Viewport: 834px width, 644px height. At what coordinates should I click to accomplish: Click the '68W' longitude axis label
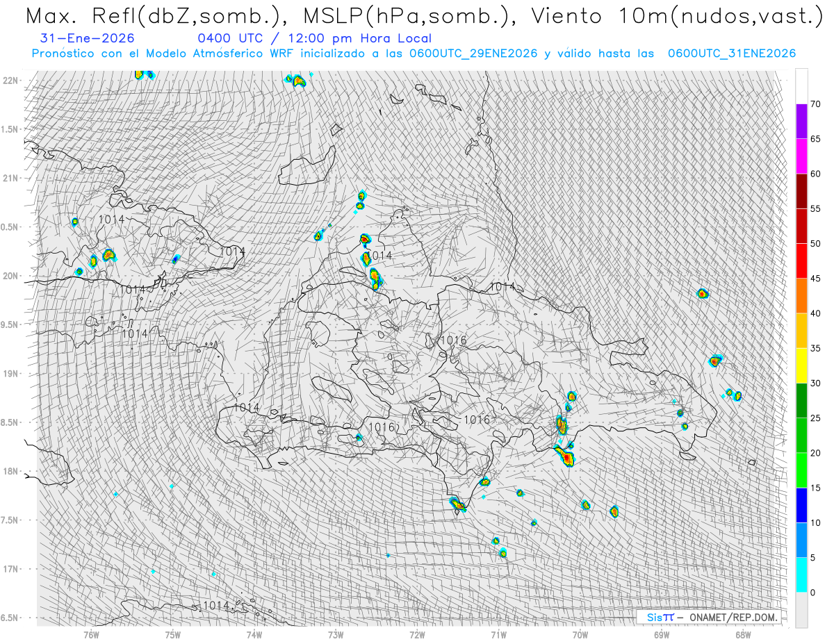click(743, 634)
